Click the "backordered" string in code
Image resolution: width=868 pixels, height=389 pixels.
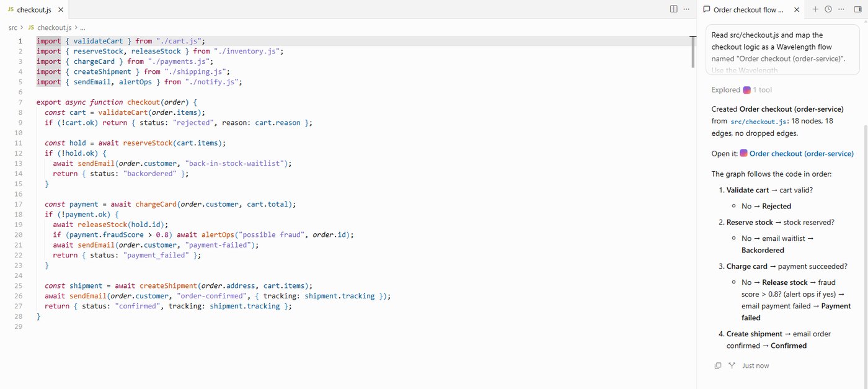pos(149,174)
